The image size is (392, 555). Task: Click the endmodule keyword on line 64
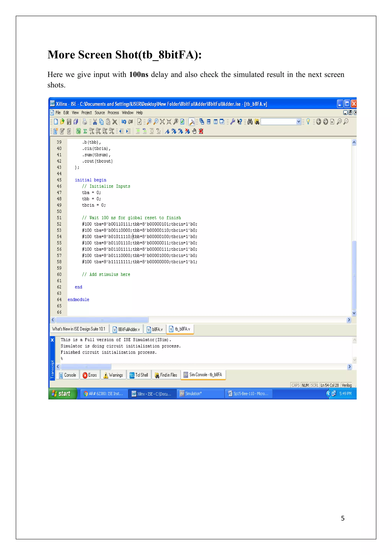(x=78, y=300)
